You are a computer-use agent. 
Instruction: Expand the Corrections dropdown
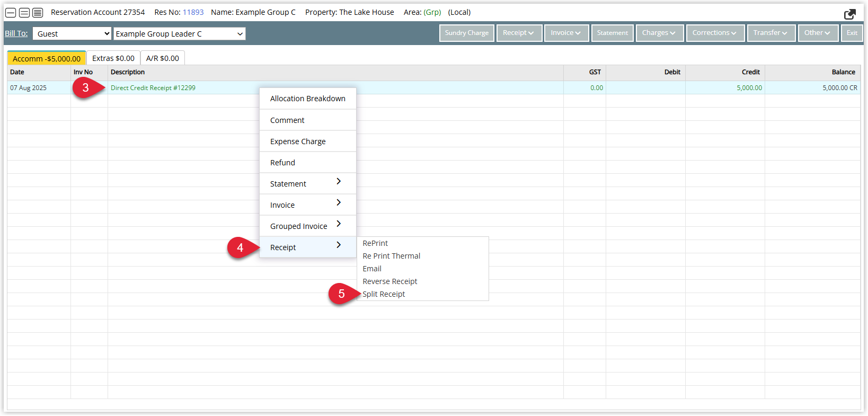coord(715,33)
